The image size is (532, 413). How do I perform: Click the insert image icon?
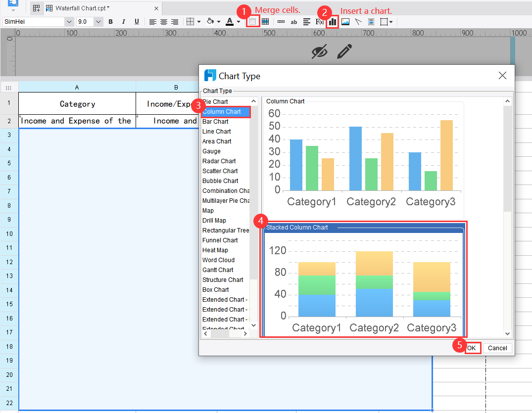point(345,21)
